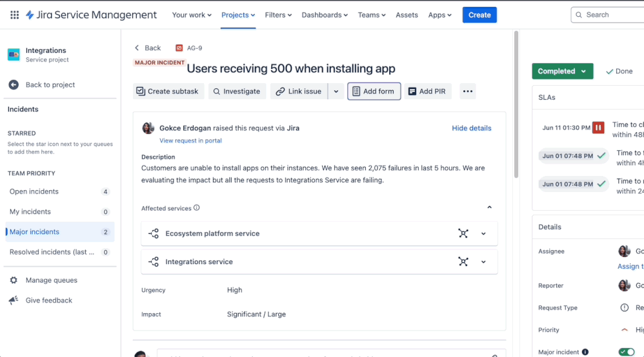This screenshot has width=644, height=357.
Task: Click Hide details link
Action: (x=472, y=128)
